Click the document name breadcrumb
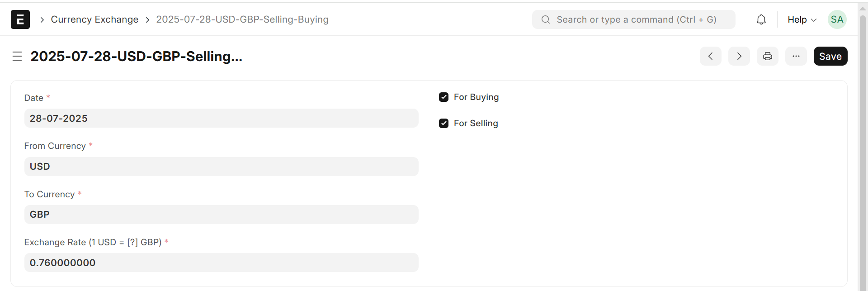The height and width of the screenshot is (291, 868). coord(242,19)
